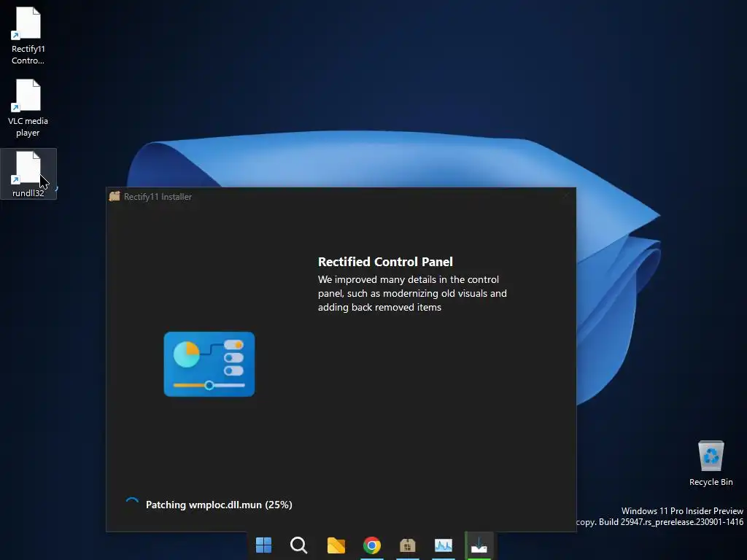Select the VLC media player desktop shortcut
The image size is (747, 560).
[28, 109]
